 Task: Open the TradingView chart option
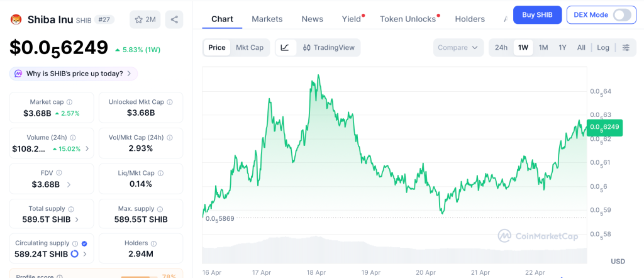(328, 47)
